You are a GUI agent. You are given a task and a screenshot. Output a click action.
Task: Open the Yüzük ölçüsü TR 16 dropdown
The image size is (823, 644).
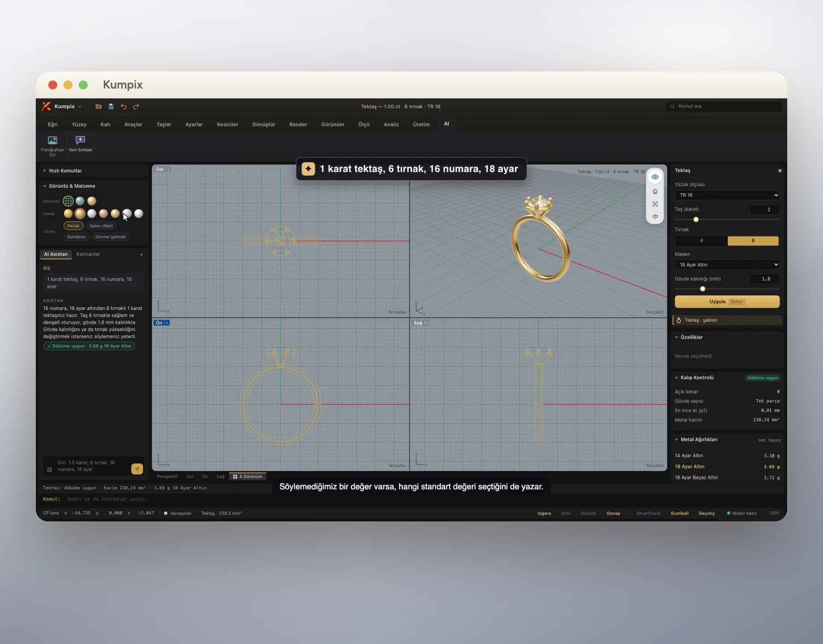click(727, 195)
